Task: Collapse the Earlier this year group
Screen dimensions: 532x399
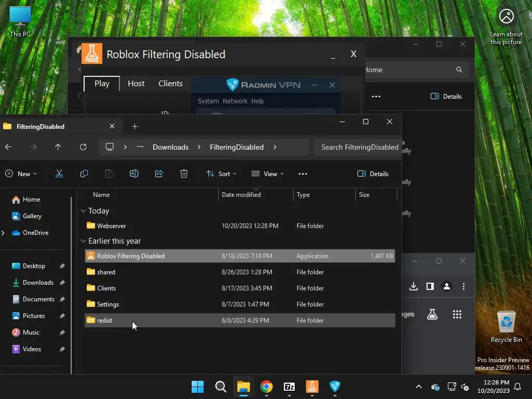Action: (x=83, y=241)
